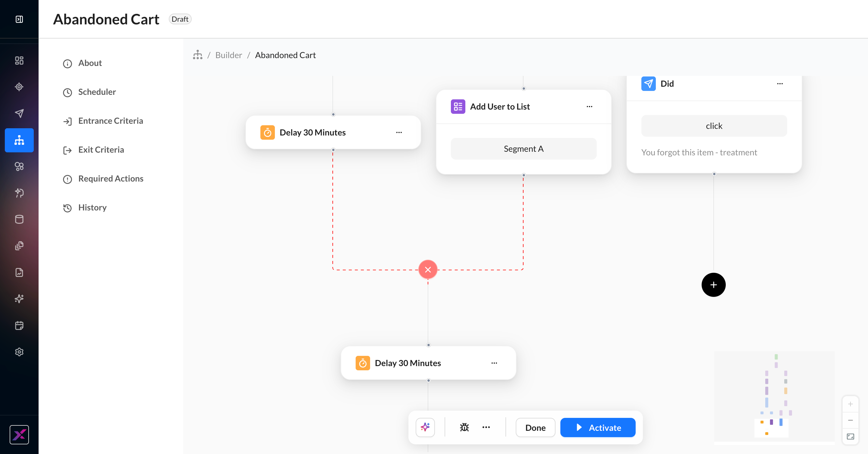Screen dimensions: 868x454
Task: Open the Scheduler section
Action: 97,92
